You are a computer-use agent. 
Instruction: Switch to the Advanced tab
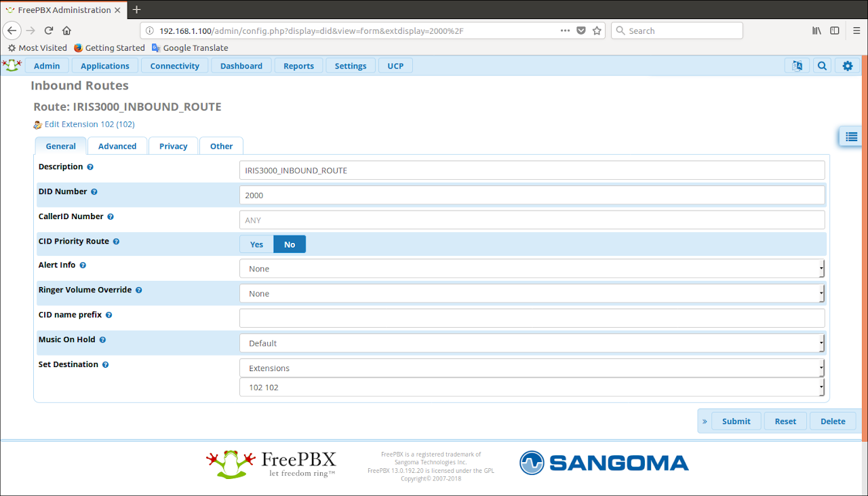pyautogui.click(x=117, y=146)
